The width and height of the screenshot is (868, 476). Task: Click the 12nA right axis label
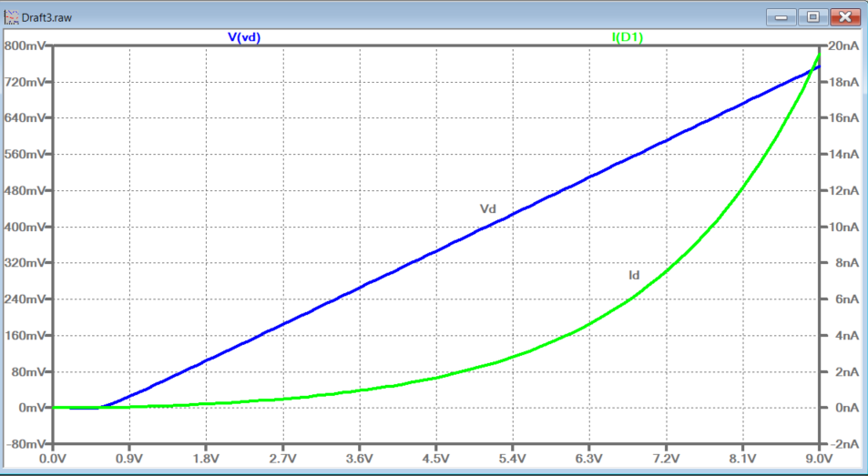[x=842, y=191]
